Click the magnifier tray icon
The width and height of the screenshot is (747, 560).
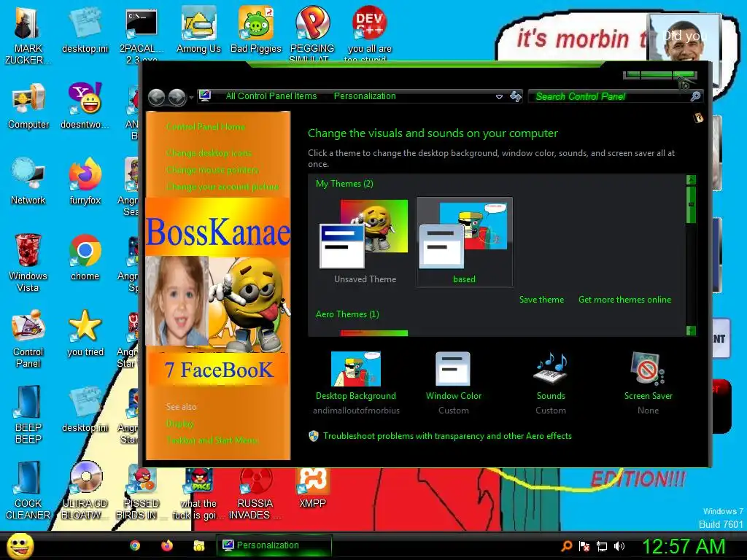coord(566,545)
